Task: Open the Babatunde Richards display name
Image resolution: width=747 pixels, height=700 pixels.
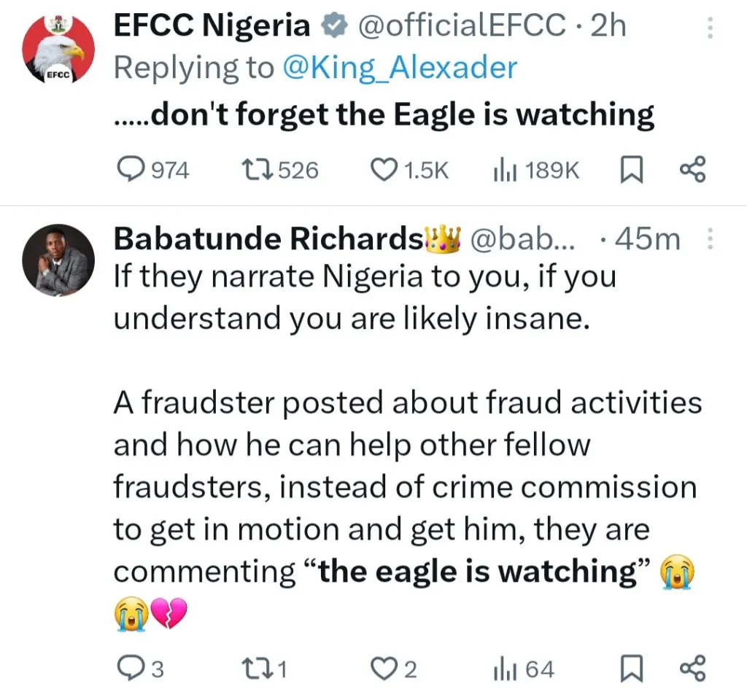Action: click(269, 239)
